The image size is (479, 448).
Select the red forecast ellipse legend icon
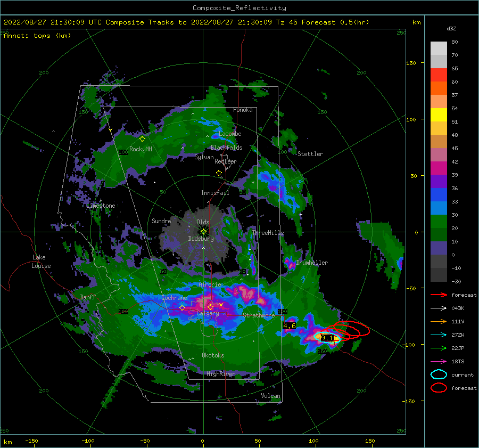[x=439, y=388]
